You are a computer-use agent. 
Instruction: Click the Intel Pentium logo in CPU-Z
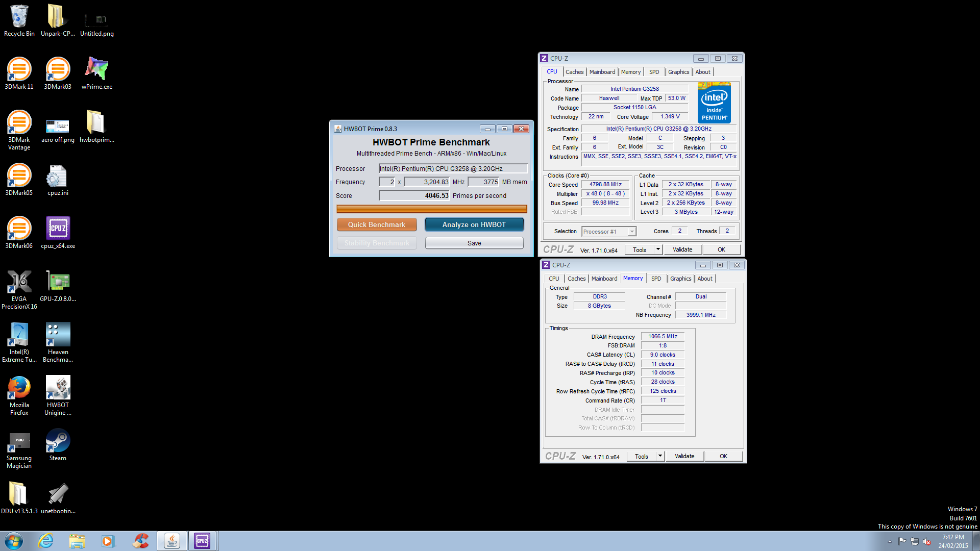point(714,103)
